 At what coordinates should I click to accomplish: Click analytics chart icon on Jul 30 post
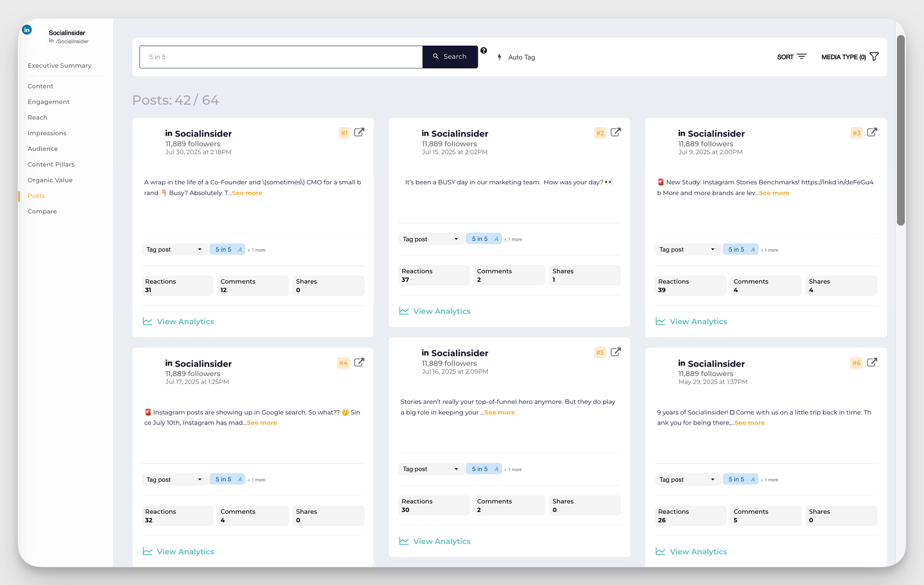(147, 321)
